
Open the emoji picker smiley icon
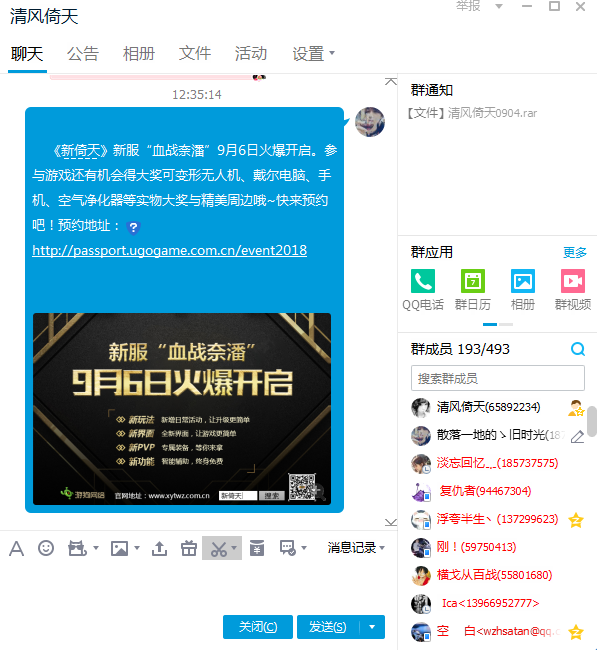tap(46, 548)
